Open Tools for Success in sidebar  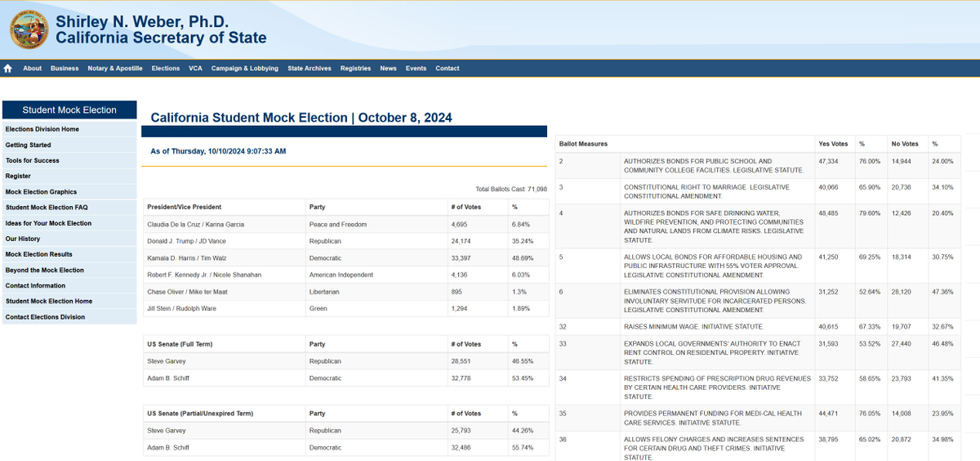pos(33,160)
